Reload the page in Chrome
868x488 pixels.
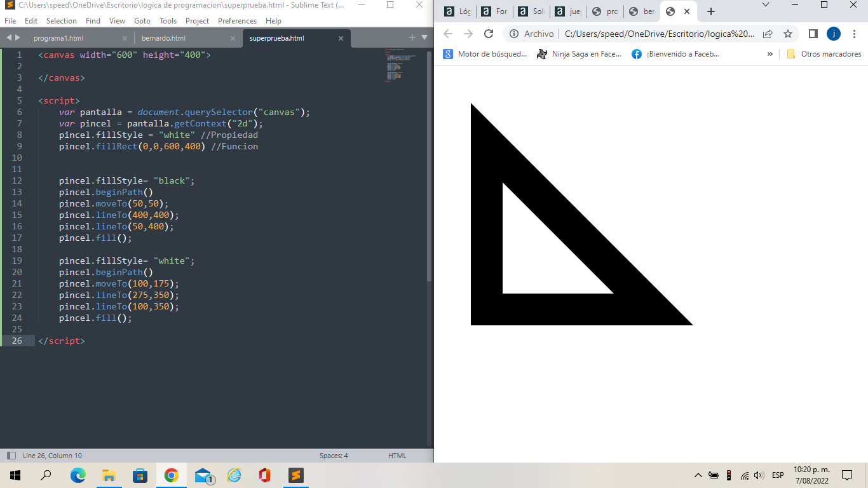pyautogui.click(x=489, y=34)
